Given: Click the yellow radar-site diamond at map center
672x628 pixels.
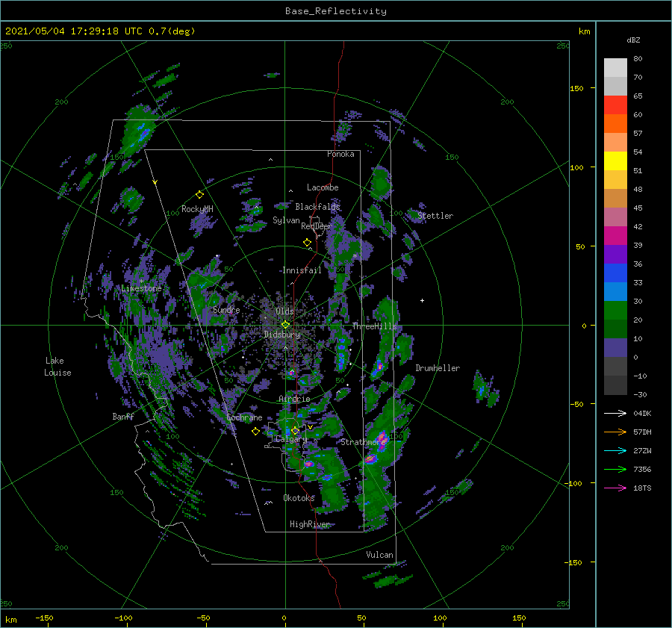Looking at the screenshot, I should click(x=285, y=325).
